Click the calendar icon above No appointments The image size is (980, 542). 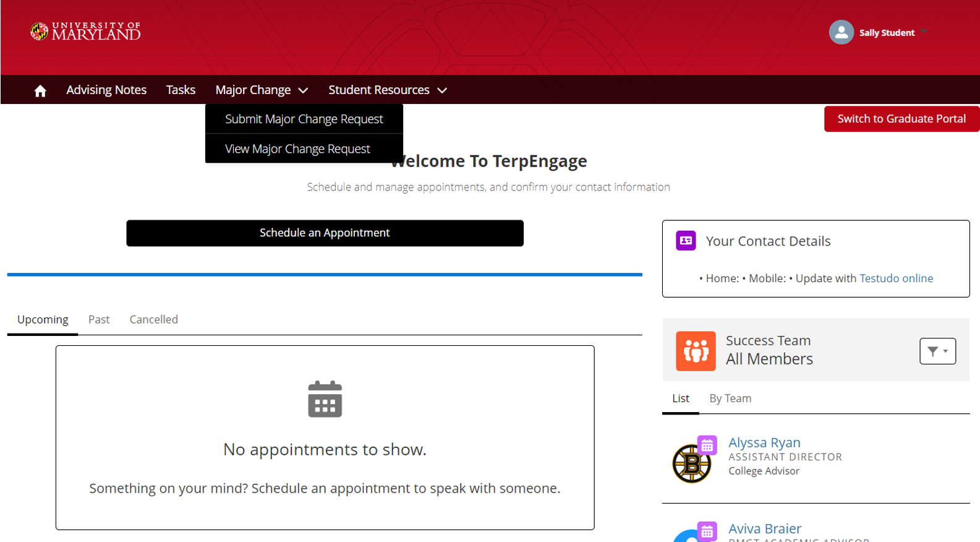(x=325, y=399)
